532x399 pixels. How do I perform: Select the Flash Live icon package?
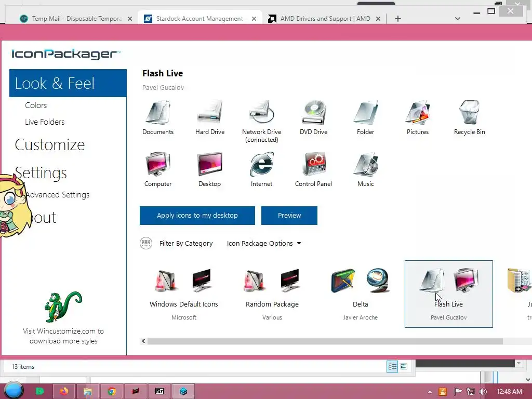click(x=448, y=294)
